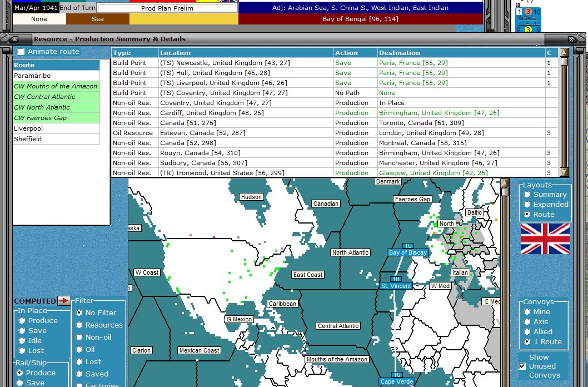Select Axis under Convoys
Image resolution: width=588 pixels, height=387 pixels.
(527, 322)
